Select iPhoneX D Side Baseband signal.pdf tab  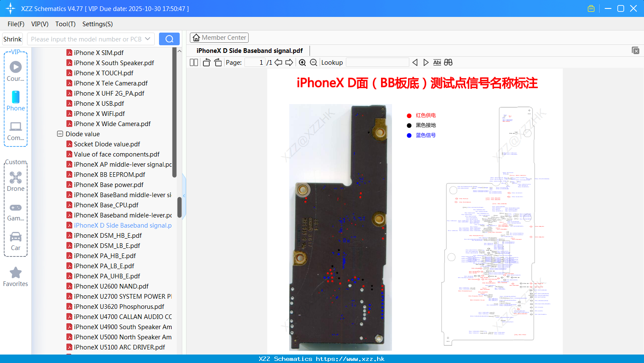coord(249,51)
